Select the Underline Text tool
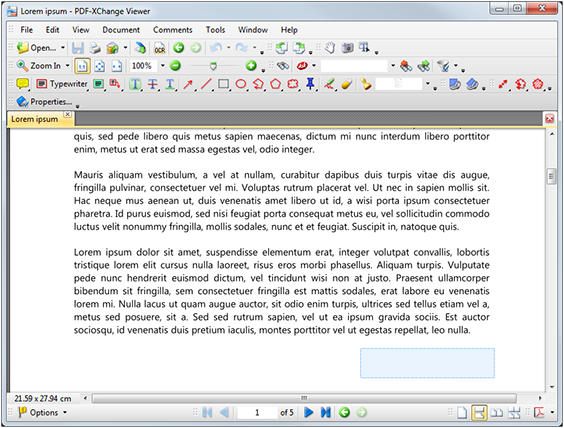 pos(170,84)
